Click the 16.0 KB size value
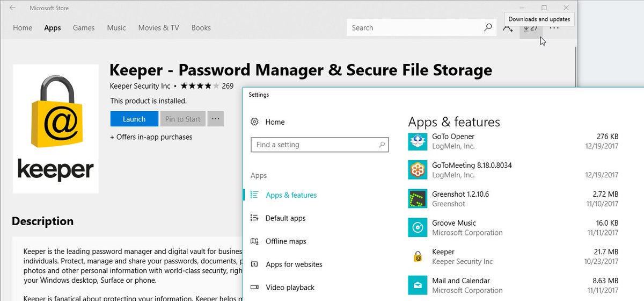Screen dimensions: 644x301 (x=606, y=223)
